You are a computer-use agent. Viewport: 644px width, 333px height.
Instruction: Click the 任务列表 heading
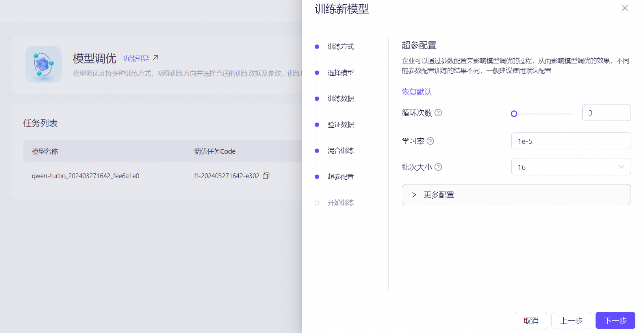[x=40, y=123]
